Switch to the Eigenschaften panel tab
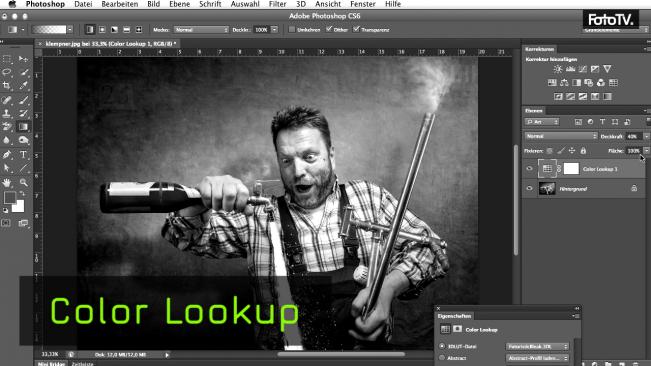 click(454, 316)
